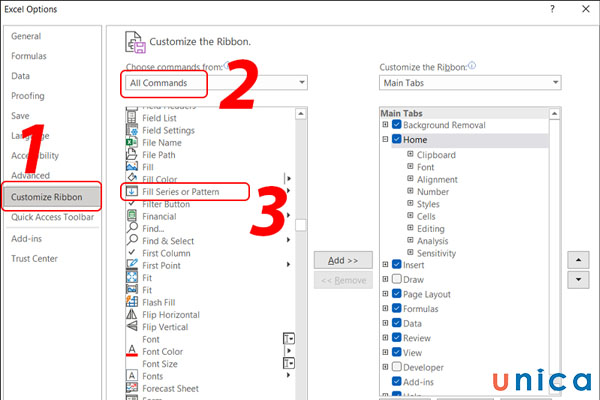
Task: Move selected tab up with arrow button
Action: [578, 260]
